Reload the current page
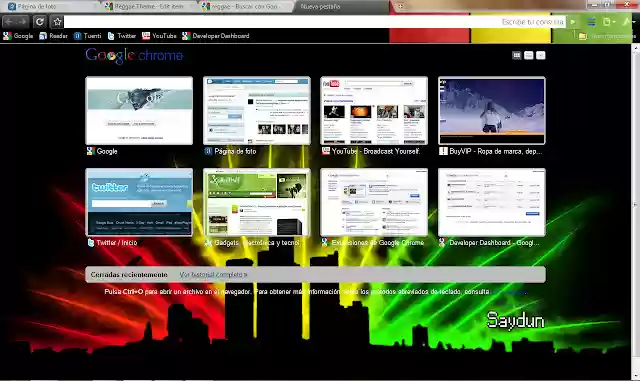Viewport: 640px width, 381px height. point(40,22)
